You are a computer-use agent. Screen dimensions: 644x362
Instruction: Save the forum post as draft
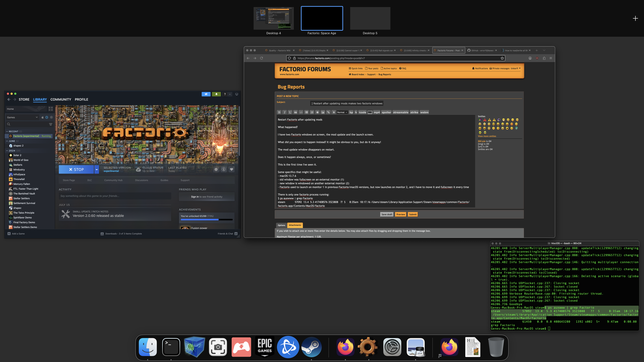(x=387, y=214)
